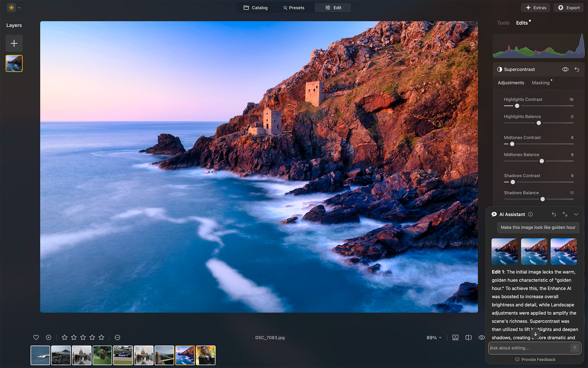The height and width of the screenshot is (368, 588).
Task: Switch to the Catalog tab
Action: [x=255, y=8]
